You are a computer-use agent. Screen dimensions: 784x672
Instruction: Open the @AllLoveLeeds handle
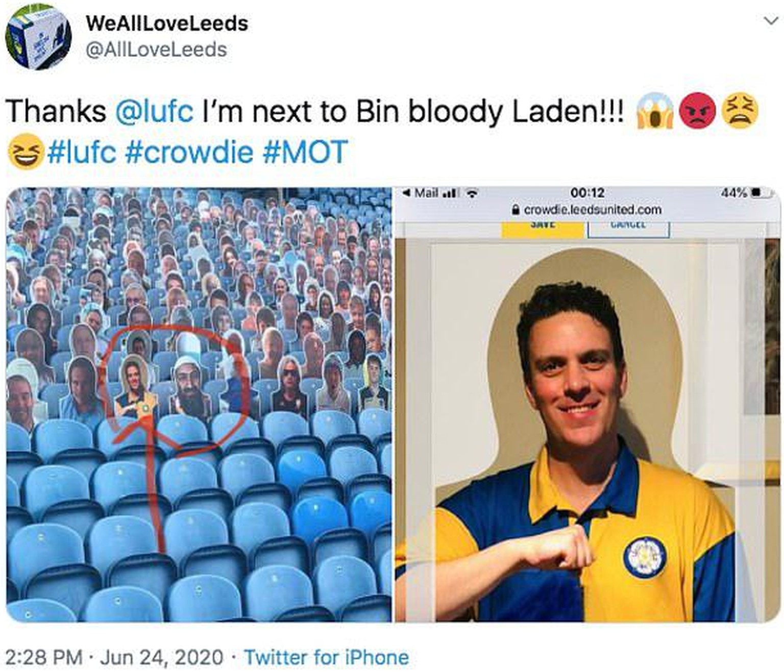(x=156, y=50)
